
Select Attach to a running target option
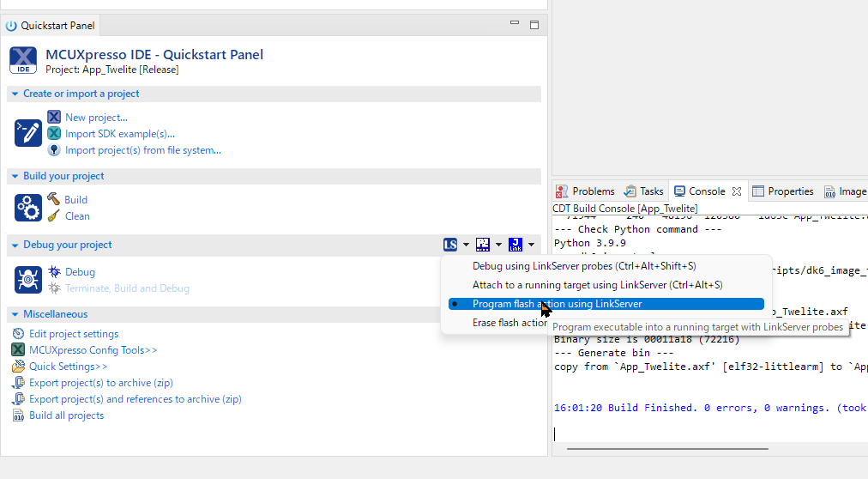pos(597,285)
